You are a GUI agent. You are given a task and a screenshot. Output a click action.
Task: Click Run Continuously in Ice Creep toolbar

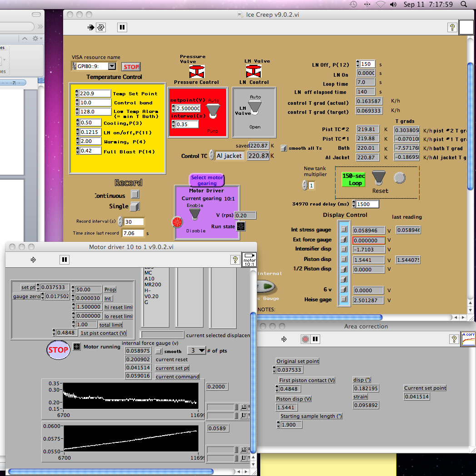coord(101,27)
